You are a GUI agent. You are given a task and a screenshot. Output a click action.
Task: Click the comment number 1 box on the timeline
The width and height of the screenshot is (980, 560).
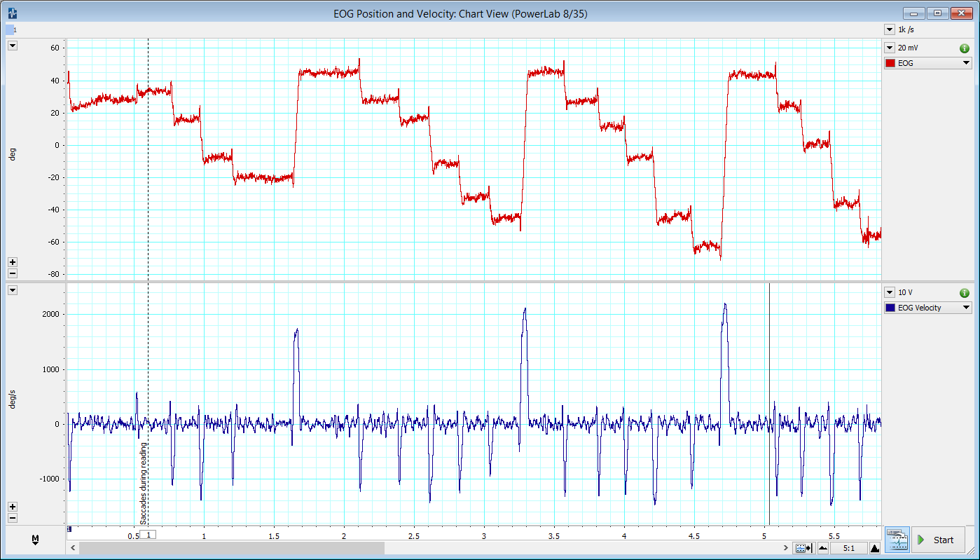click(147, 534)
